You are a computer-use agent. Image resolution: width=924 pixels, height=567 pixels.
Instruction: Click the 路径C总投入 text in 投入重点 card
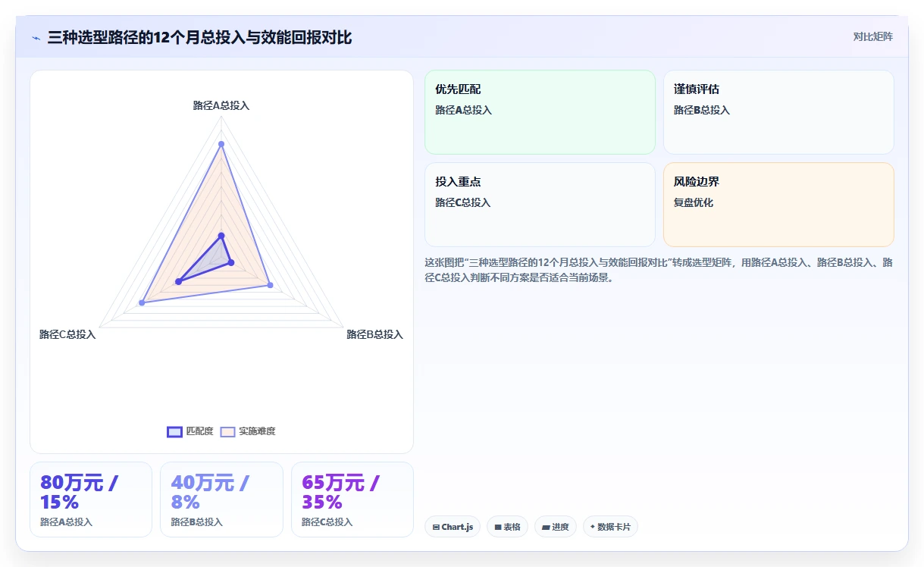pyautogui.click(x=463, y=202)
